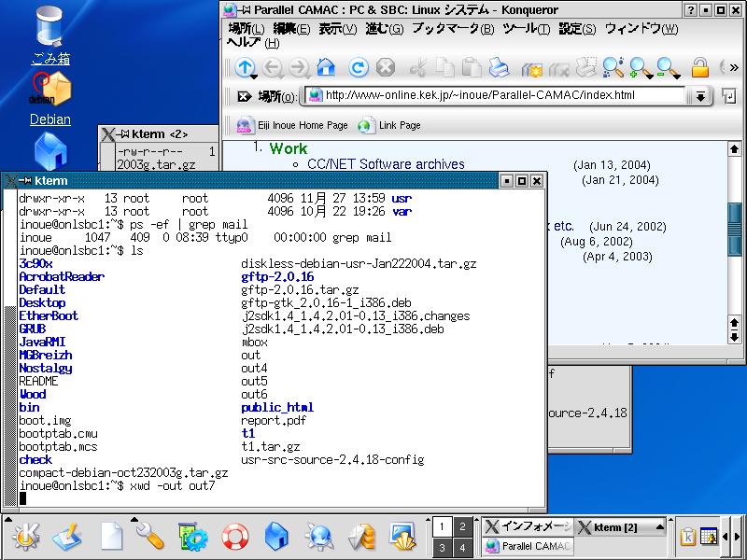
Task: Stop page loading in Konqueror toolbar
Action: point(386,67)
